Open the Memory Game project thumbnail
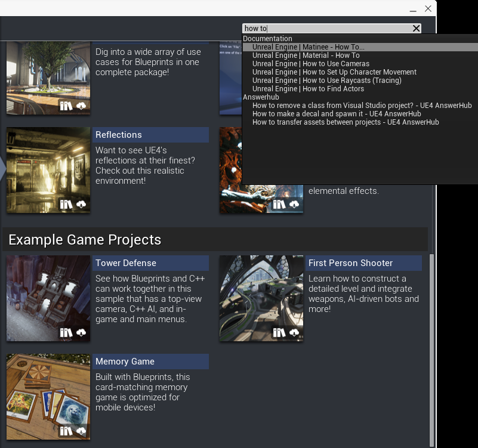Image resolution: width=478 pixels, height=448 pixels. pyautogui.click(x=48, y=397)
